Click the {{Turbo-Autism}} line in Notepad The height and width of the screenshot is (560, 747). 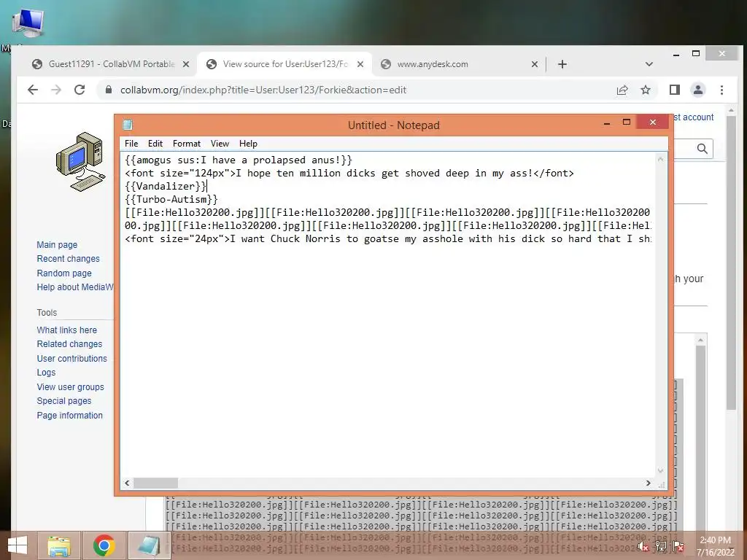pyautogui.click(x=171, y=200)
